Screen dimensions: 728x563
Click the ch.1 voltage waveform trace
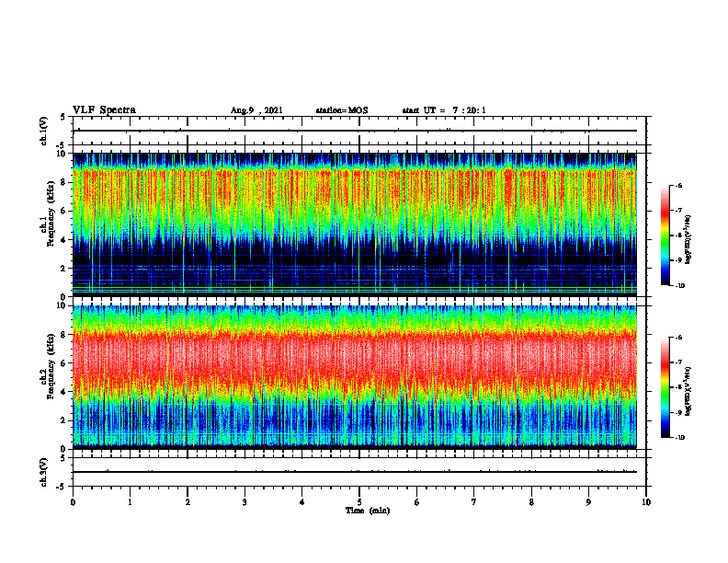click(x=355, y=131)
